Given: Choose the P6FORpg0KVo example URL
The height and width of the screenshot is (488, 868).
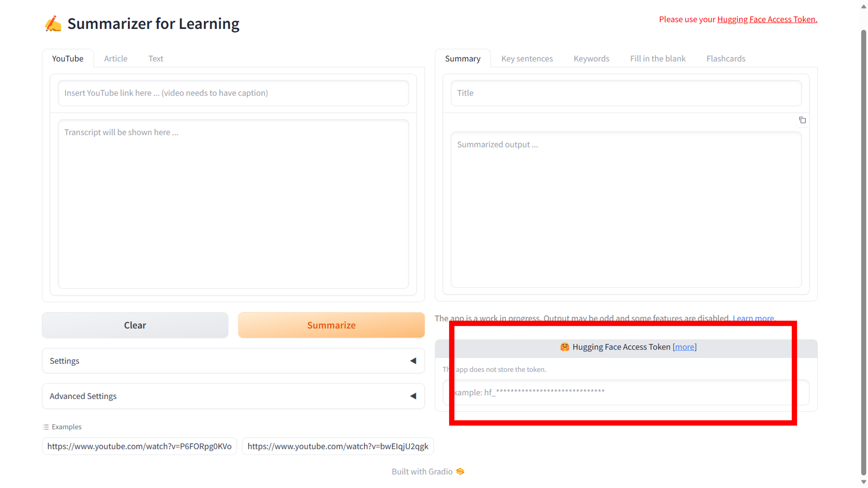Looking at the screenshot, I should tap(139, 446).
